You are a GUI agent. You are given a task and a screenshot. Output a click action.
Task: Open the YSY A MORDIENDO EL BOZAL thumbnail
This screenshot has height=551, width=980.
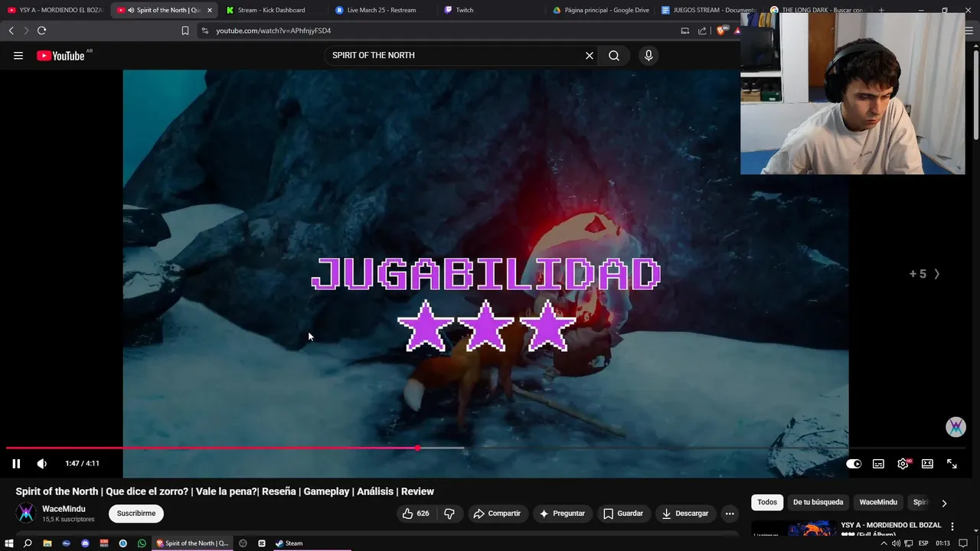click(x=793, y=528)
